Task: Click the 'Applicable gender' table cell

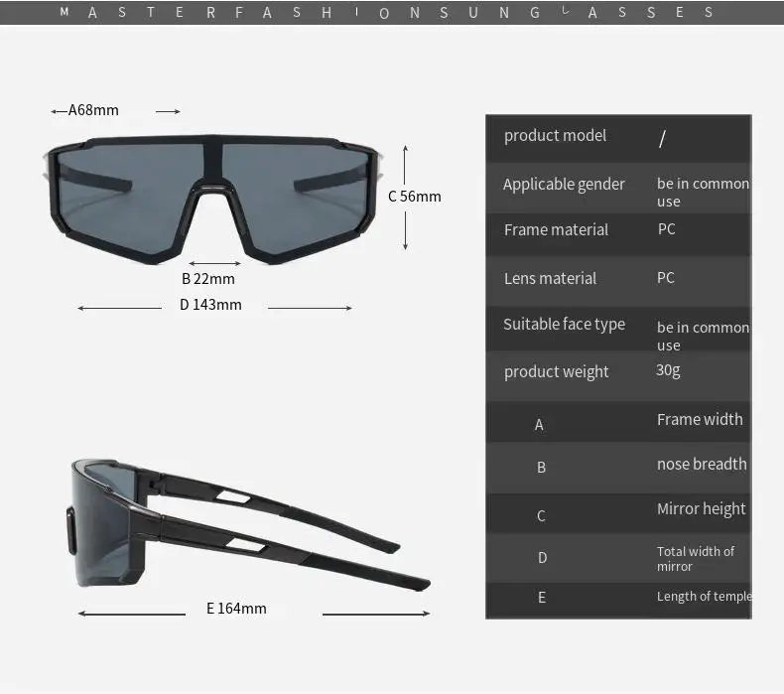Action: 564,184
